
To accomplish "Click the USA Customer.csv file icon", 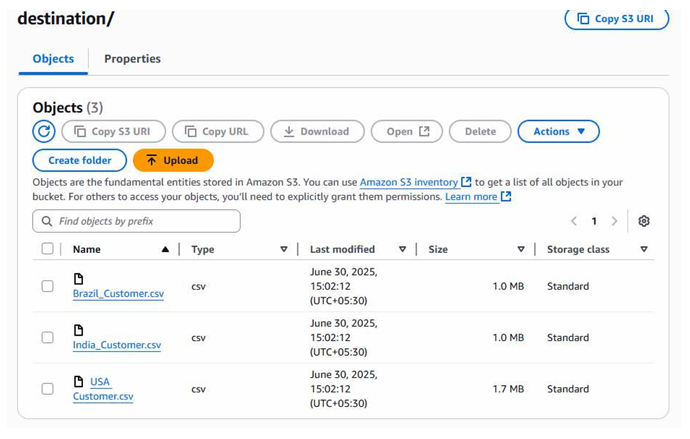I will click(79, 381).
